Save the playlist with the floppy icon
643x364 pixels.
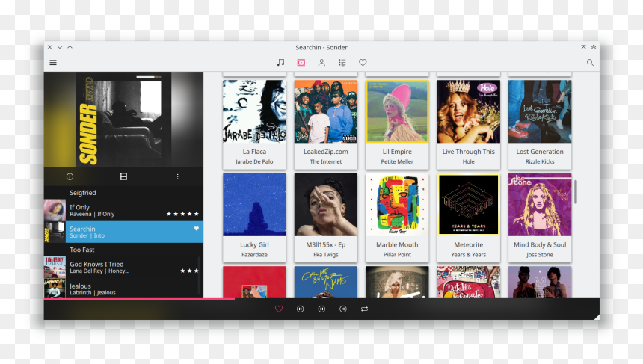(123, 176)
